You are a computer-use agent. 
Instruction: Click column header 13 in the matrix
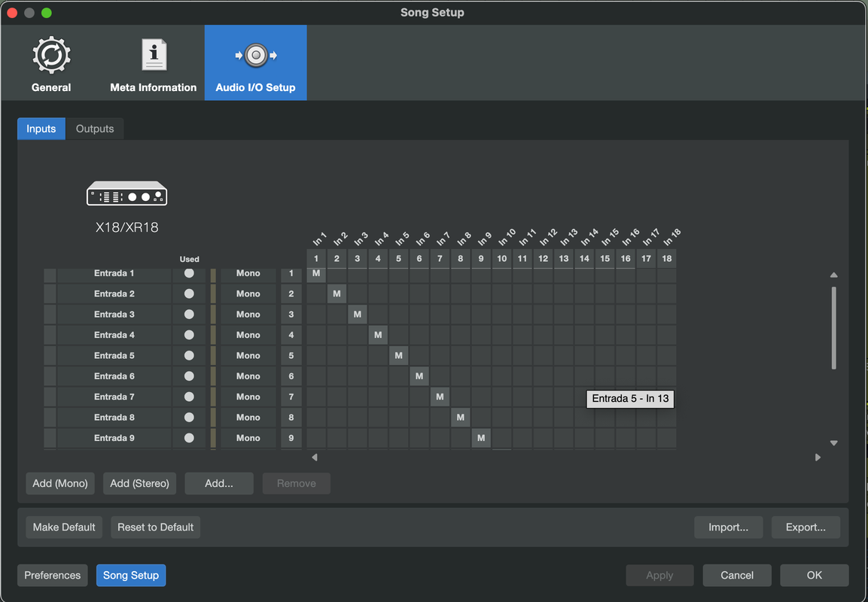pyautogui.click(x=564, y=258)
